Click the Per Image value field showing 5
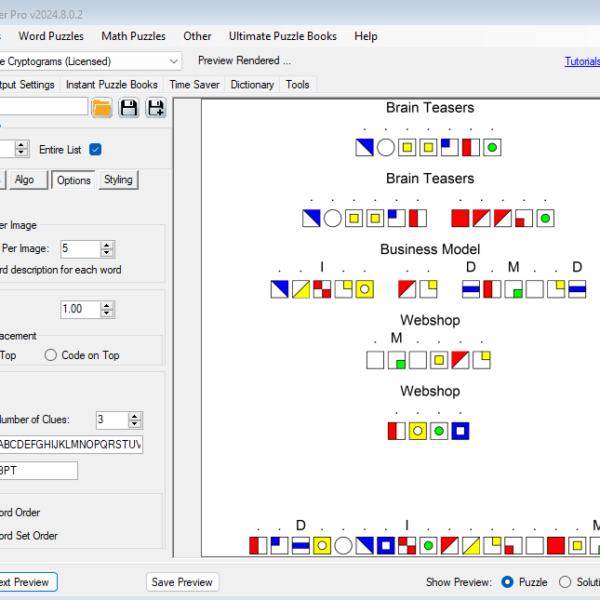The height and width of the screenshot is (600, 600). point(80,249)
